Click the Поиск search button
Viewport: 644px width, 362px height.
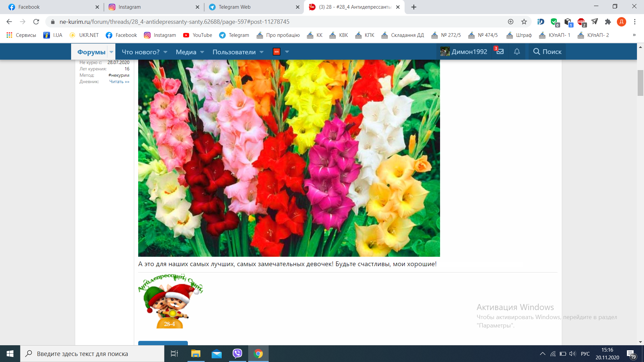click(547, 52)
